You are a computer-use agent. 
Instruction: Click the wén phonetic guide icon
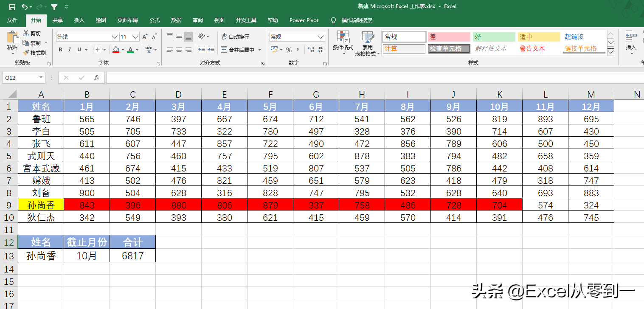[x=149, y=50]
